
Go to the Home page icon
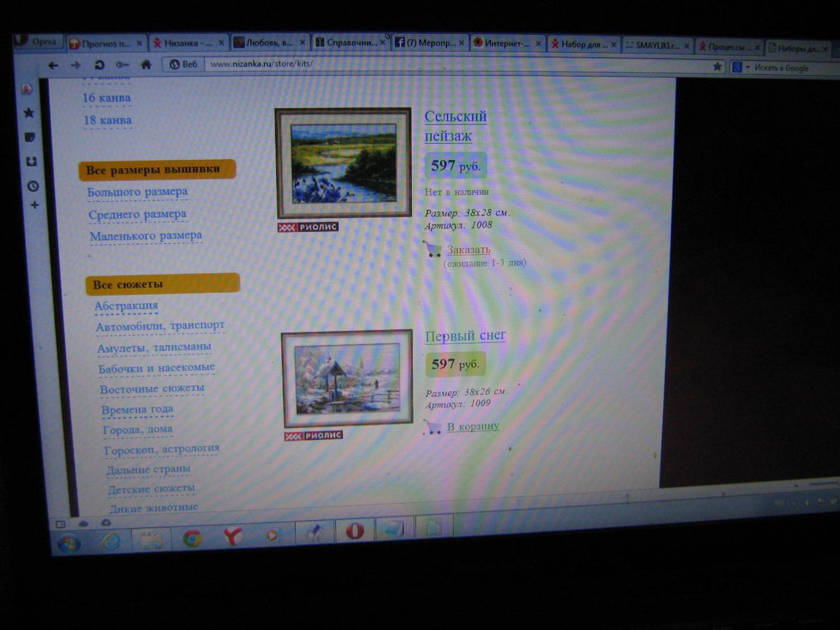(x=146, y=64)
